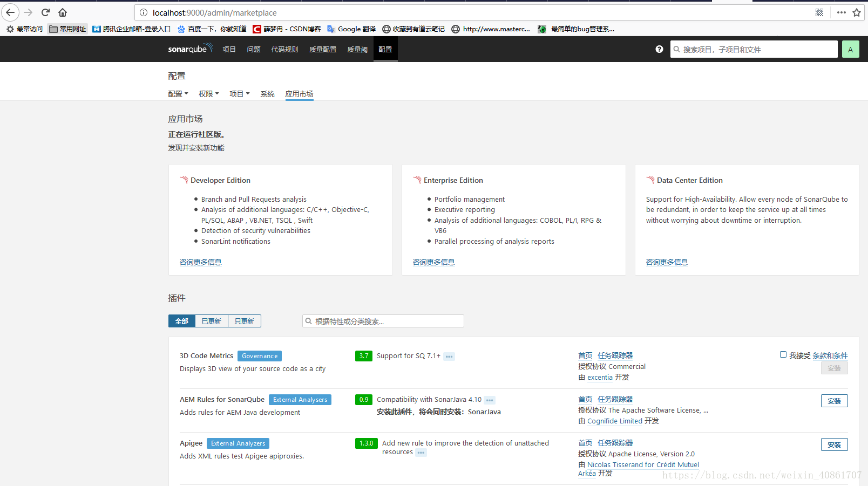Open Nicolas Tisserand for Crédit Mutuel link
Screen dimensions: 868x486
(643, 464)
